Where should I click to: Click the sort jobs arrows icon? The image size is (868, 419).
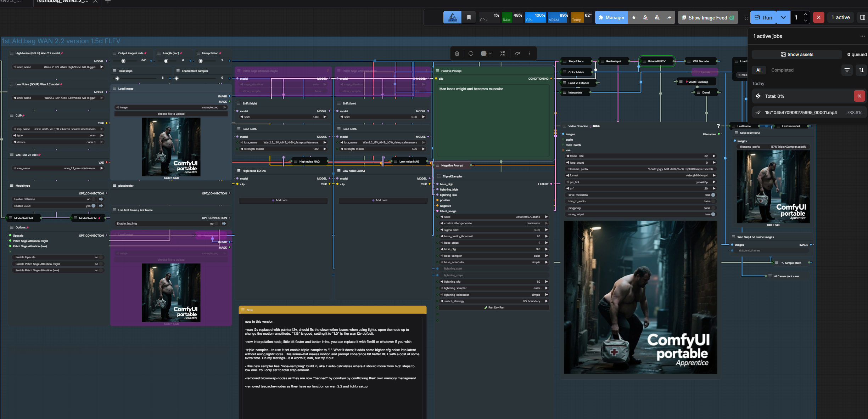tap(861, 70)
